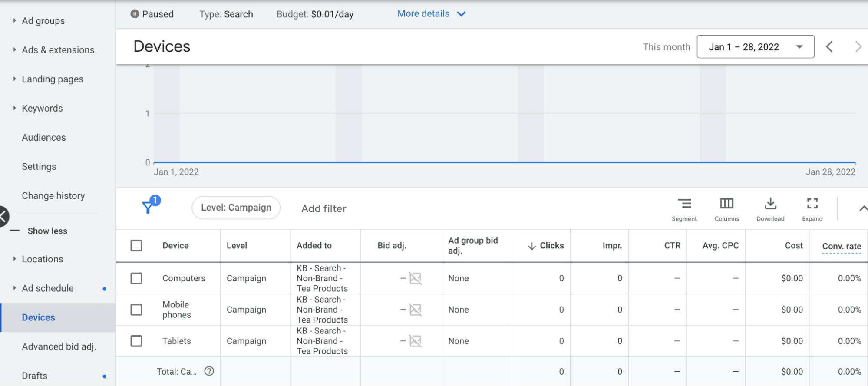Click the Expand table icon
The width and height of the screenshot is (868, 386).
click(812, 204)
